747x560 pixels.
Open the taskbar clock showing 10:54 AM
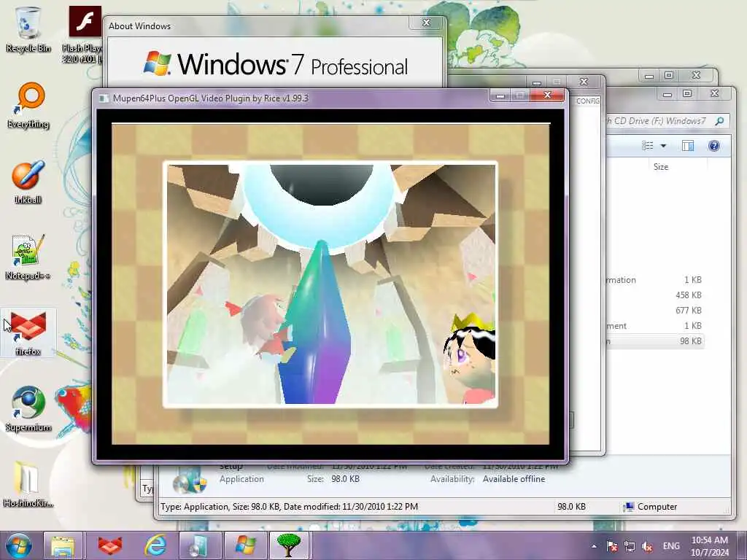pos(709,546)
